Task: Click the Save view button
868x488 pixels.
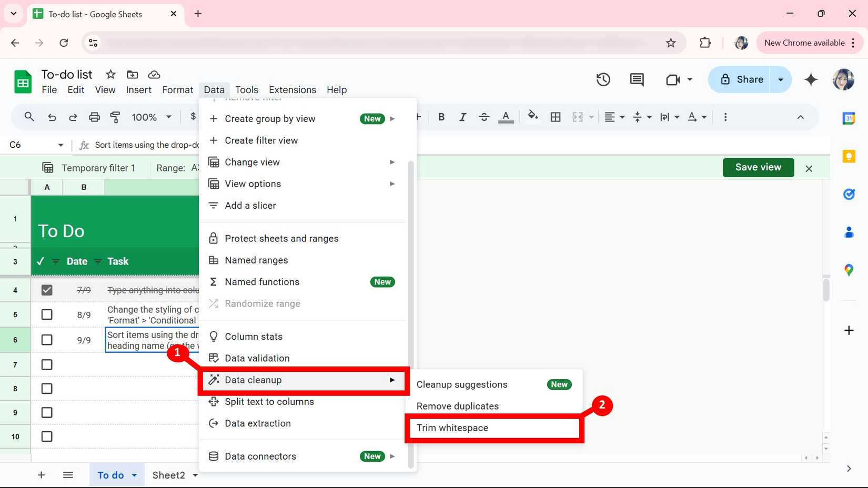Action: [x=758, y=167]
